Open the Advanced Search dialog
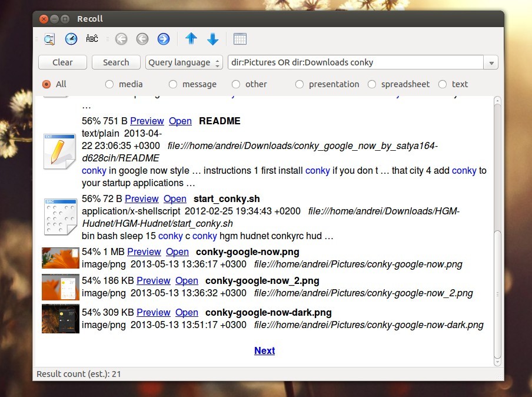Screen dimensions: 532x397 49,39
